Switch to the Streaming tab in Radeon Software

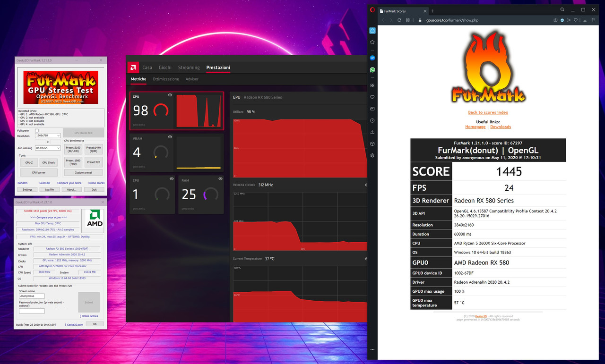pyautogui.click(x=189, y=68)
